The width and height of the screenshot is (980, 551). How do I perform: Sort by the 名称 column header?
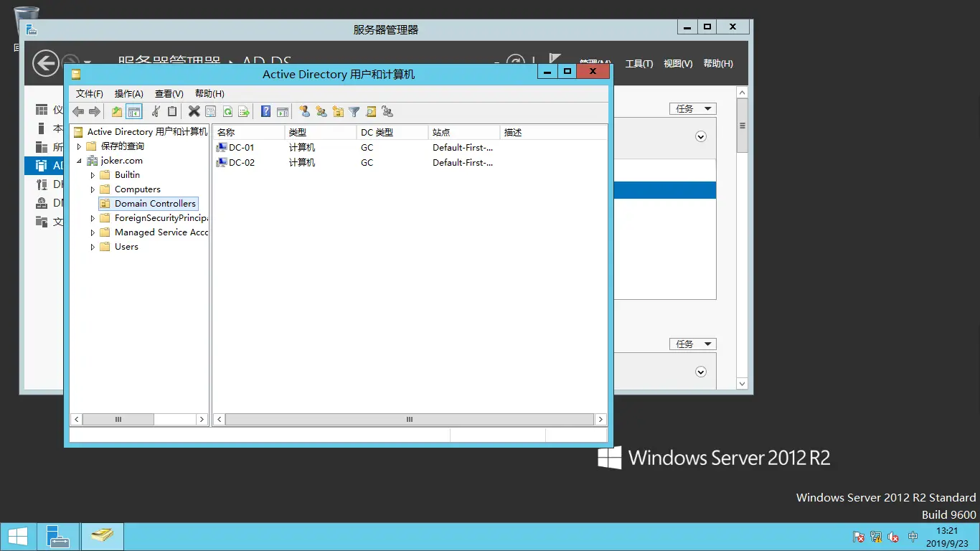tap(249, 133)
